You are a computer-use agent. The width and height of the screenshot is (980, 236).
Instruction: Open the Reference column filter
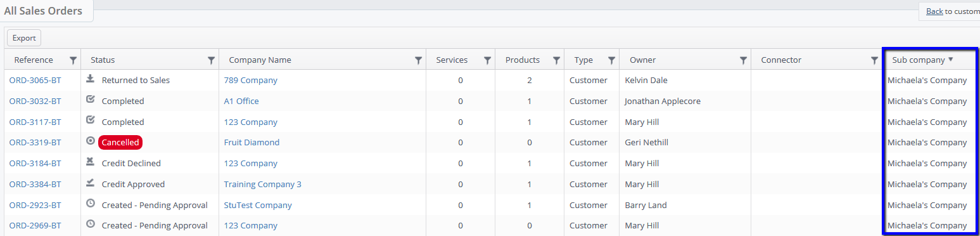coord(73,60)
